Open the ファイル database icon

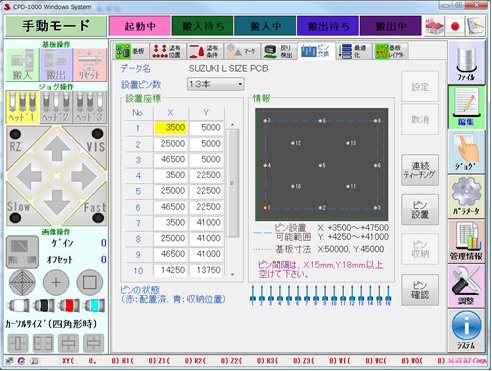coord(466,62)
